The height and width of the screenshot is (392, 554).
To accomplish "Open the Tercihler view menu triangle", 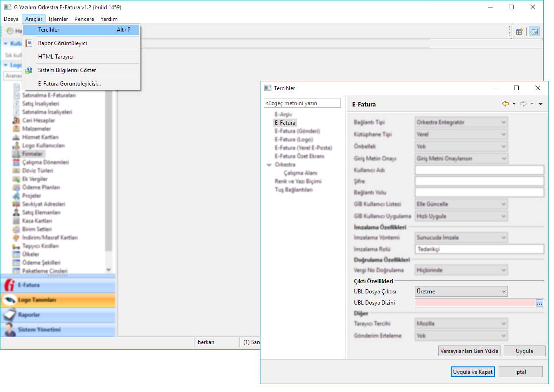I will pyautogui.click(x=541, y=104).
